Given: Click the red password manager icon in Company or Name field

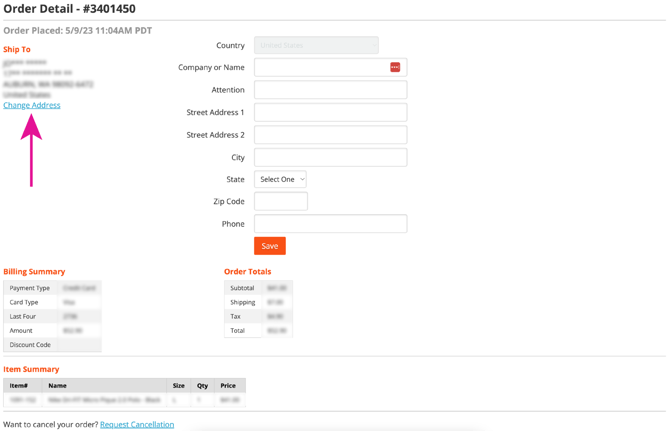Looking at the screenshot, I should pyautogui.click(x=395, y=67).
